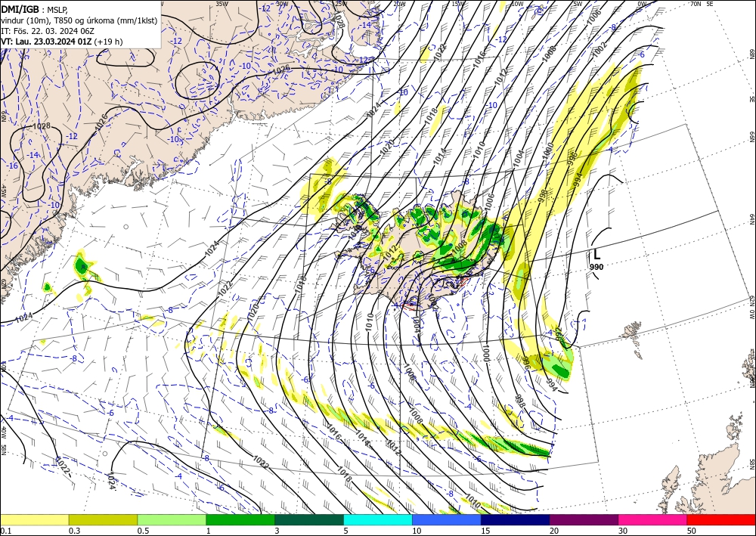The width and height of the screenshot is (756, 536).
Task: Click the pale yellow 0.1–0.3 legend swatch
Action: click(34, 519)
